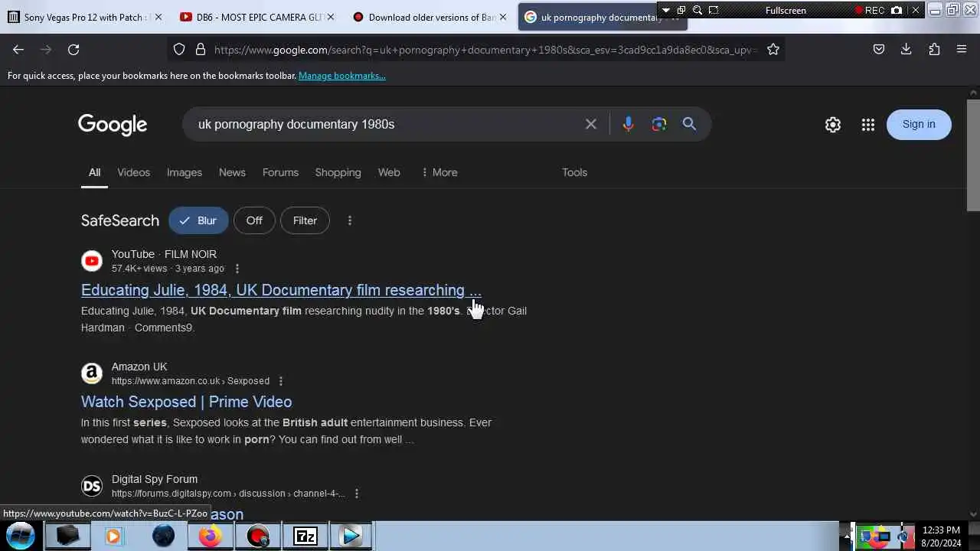This screenshot has height=551, width=980.
Task: Close the Download older versions tab
Action: click(503, 17)
